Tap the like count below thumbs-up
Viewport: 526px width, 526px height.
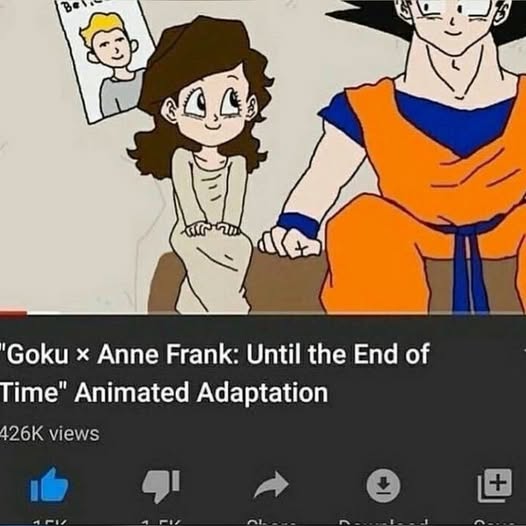49,523
